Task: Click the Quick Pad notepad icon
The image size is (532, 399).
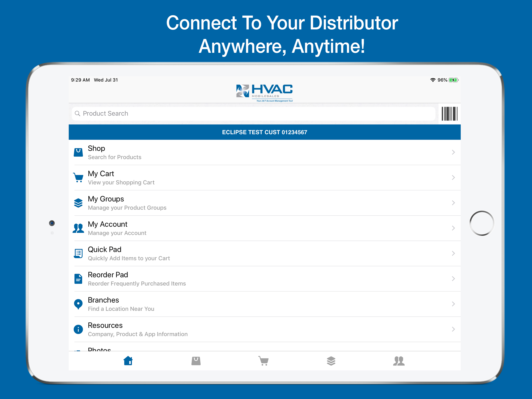Action: 78,253
